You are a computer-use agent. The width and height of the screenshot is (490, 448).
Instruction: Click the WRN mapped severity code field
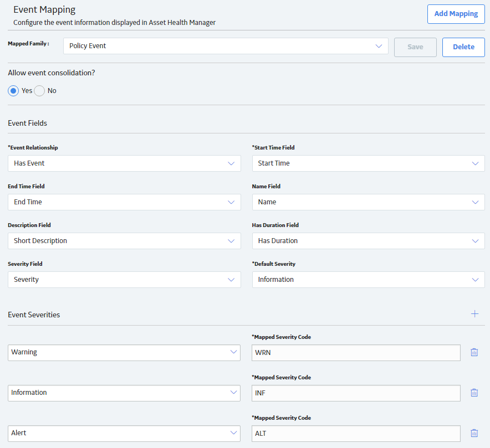point(356,353)
